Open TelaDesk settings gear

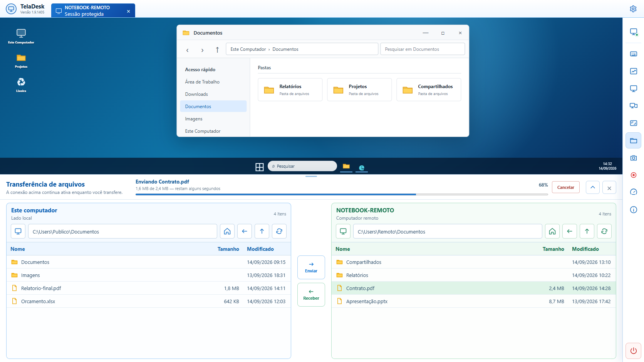point(633,9)
